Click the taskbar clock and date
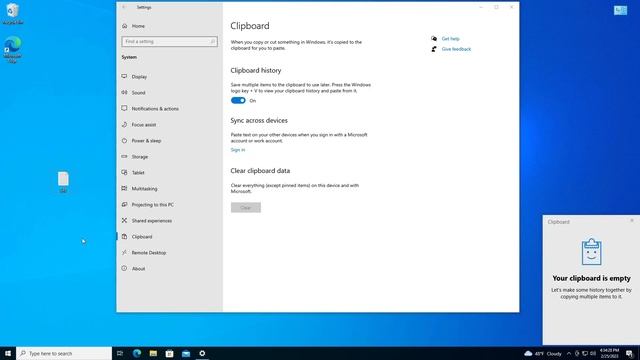The width and height of the screenshot is (640, 360). pos(609,353)
